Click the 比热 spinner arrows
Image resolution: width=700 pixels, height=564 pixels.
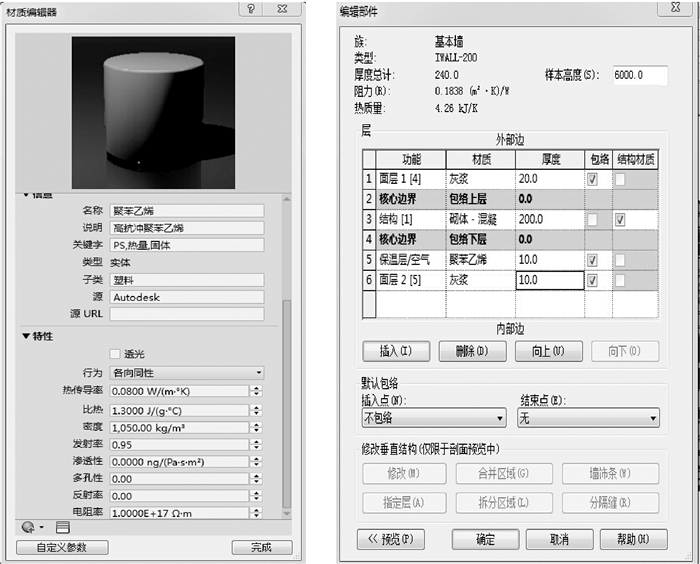pos(256,410)
